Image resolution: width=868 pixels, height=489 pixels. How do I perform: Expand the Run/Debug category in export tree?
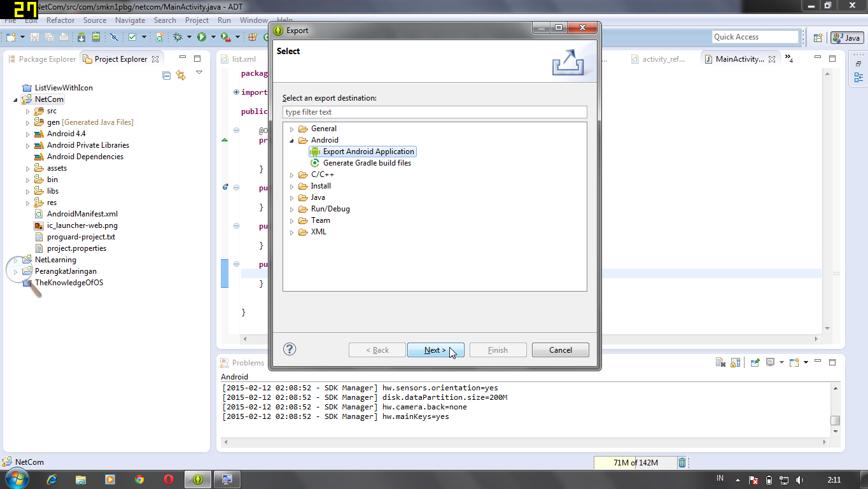pos(292,209)
